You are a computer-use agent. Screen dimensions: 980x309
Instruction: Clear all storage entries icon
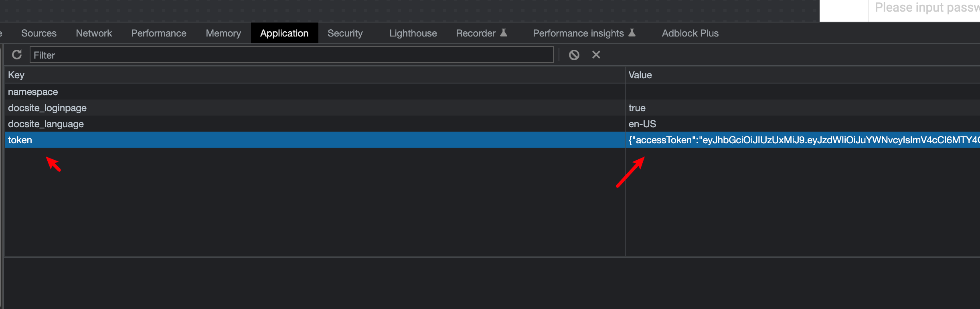[x=574, y=55]
